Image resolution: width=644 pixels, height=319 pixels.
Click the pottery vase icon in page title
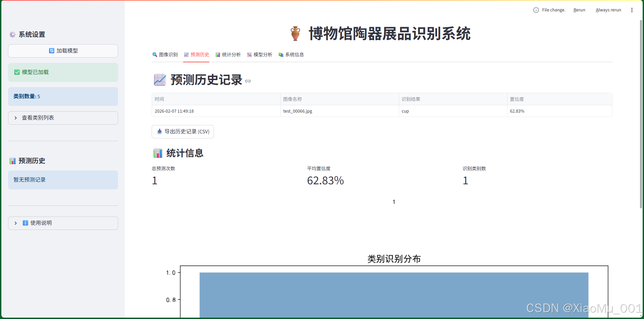click(x=296, y=34)
